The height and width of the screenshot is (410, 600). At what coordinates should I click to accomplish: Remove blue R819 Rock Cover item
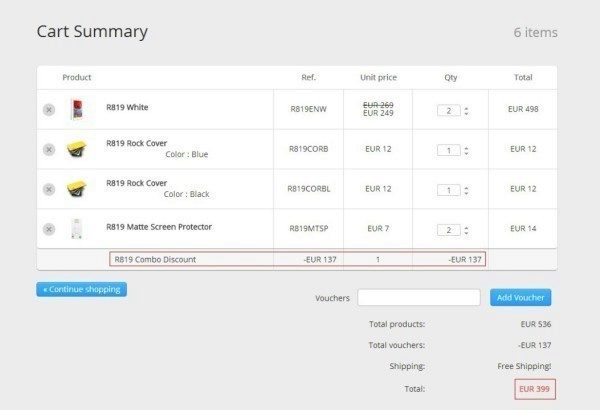click(49, 149)
